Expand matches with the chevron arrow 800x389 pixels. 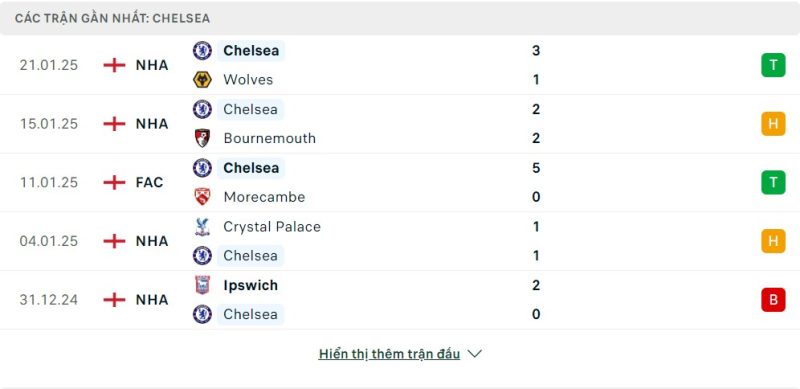pos(474,354)
